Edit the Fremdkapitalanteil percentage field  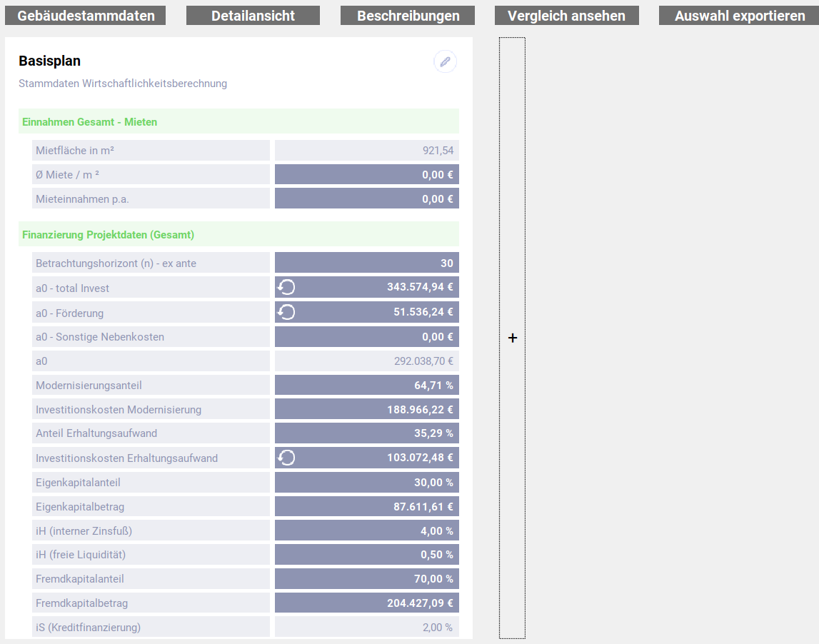pos(367,579)
